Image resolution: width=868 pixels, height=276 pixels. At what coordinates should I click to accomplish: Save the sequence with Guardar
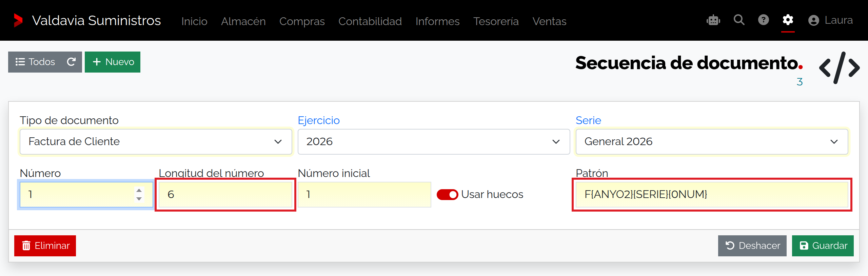(x=823, y=245)
